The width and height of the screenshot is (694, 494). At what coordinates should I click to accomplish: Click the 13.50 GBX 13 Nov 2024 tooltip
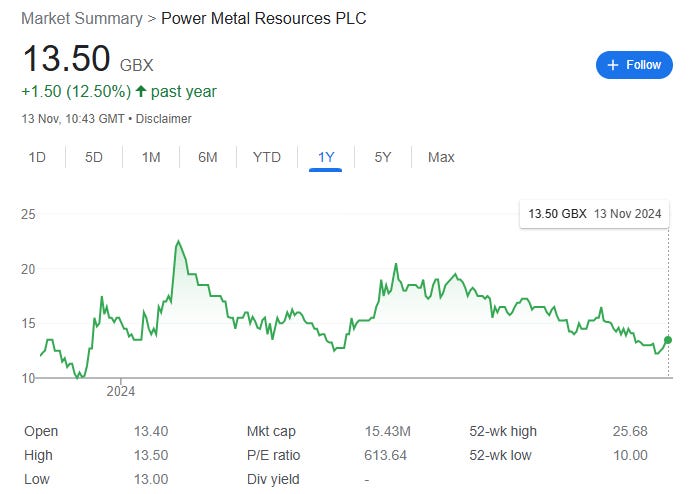click(594, 214)
